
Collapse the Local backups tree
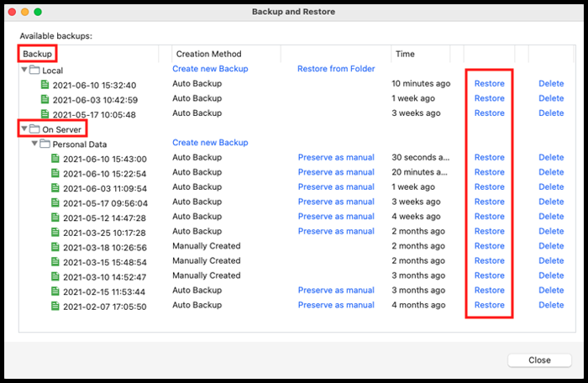24,70
